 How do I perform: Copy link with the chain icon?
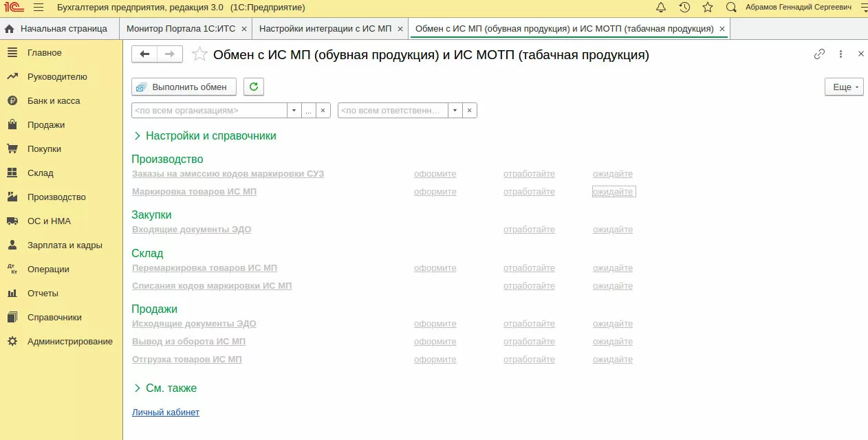point(819,54)
